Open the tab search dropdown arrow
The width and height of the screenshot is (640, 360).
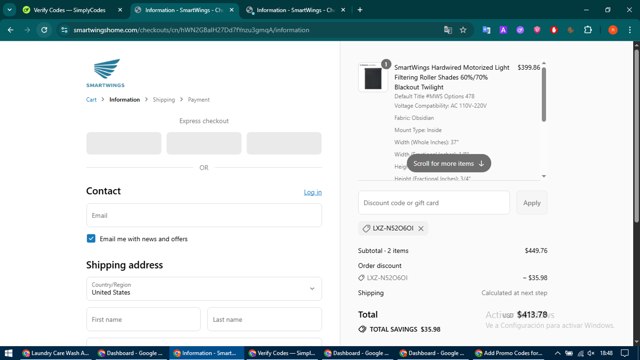tap(9, 10)
